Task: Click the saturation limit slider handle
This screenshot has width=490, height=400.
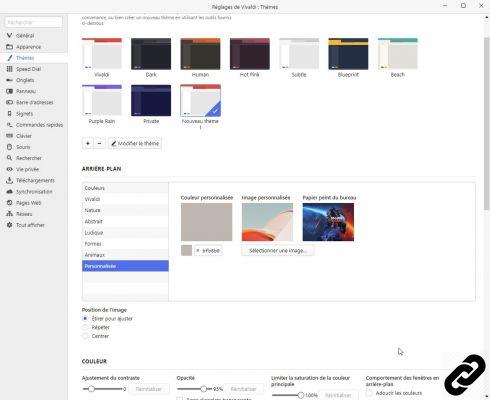Action: [301, 395]
